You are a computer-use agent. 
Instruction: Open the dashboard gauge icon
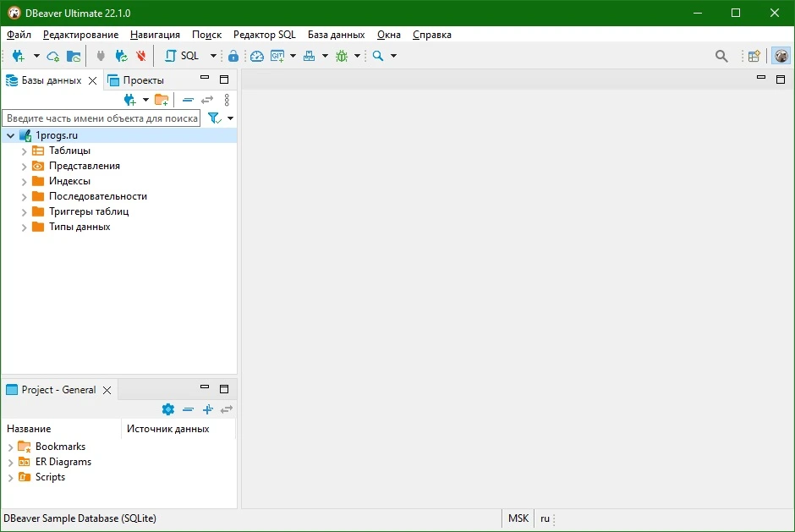257,56
